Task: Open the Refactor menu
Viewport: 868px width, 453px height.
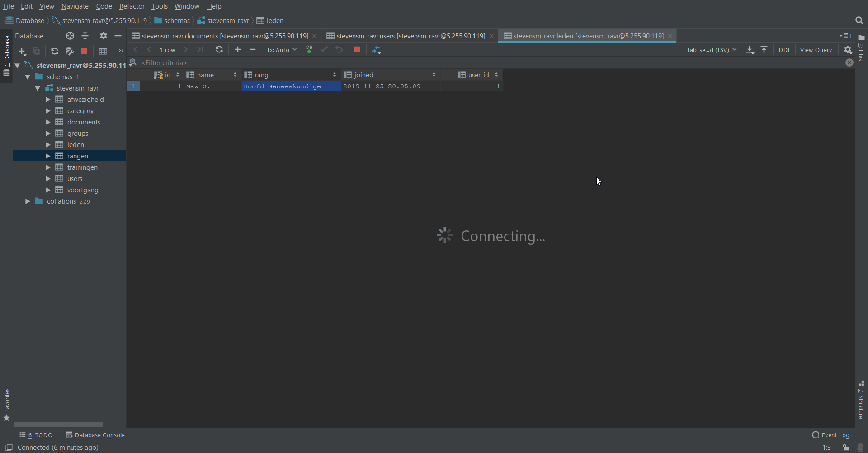Action: pos(132,6)
